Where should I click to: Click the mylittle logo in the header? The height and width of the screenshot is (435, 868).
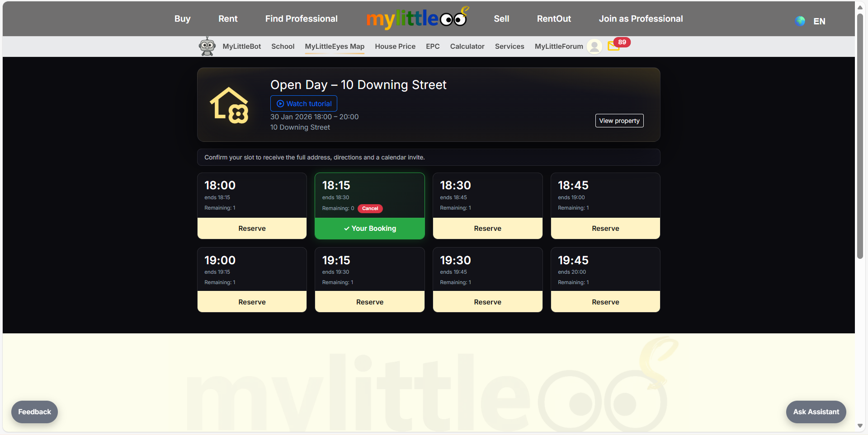click(417, 19)
